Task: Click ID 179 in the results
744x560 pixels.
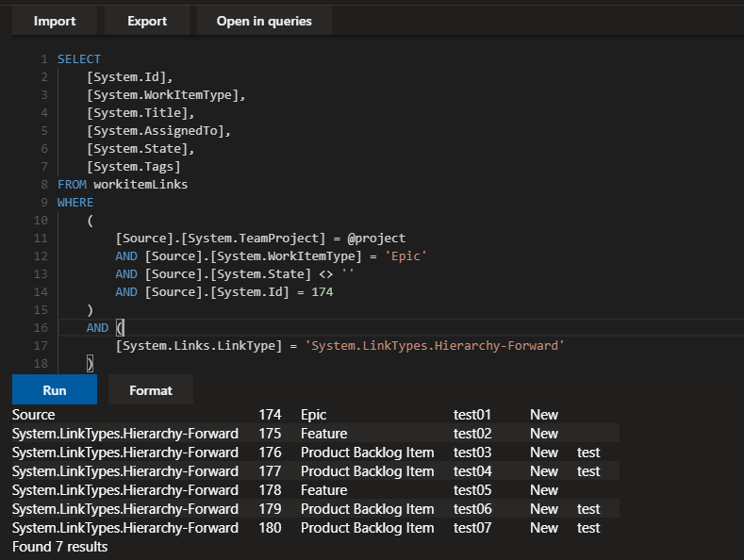Action: point(270,509)
